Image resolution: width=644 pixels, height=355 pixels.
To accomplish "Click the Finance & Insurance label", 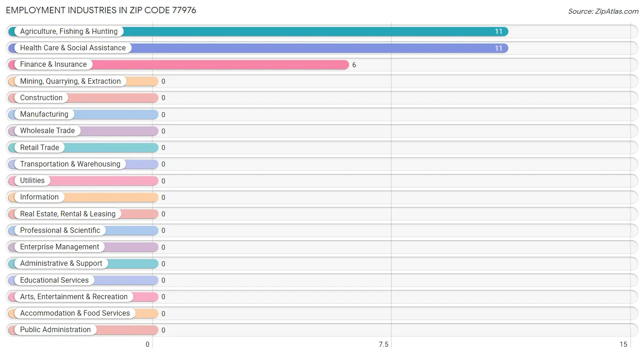I will tap(53, 65).
